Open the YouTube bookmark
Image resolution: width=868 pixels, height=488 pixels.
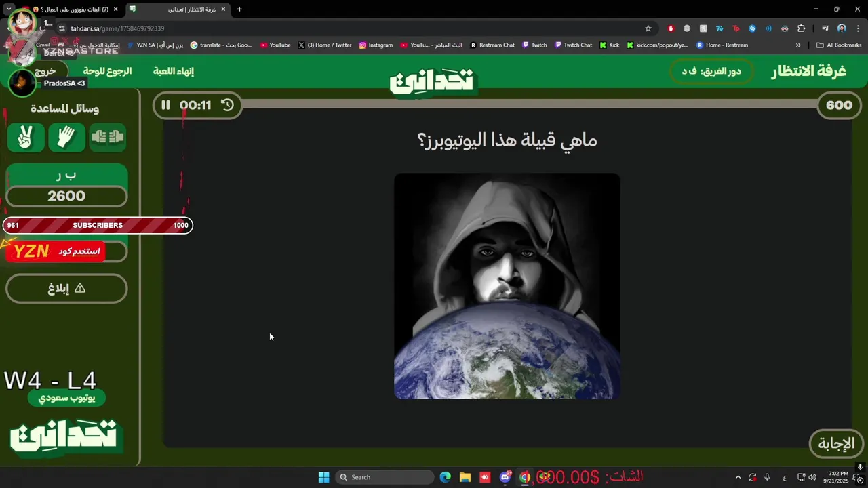pos(275,45)
